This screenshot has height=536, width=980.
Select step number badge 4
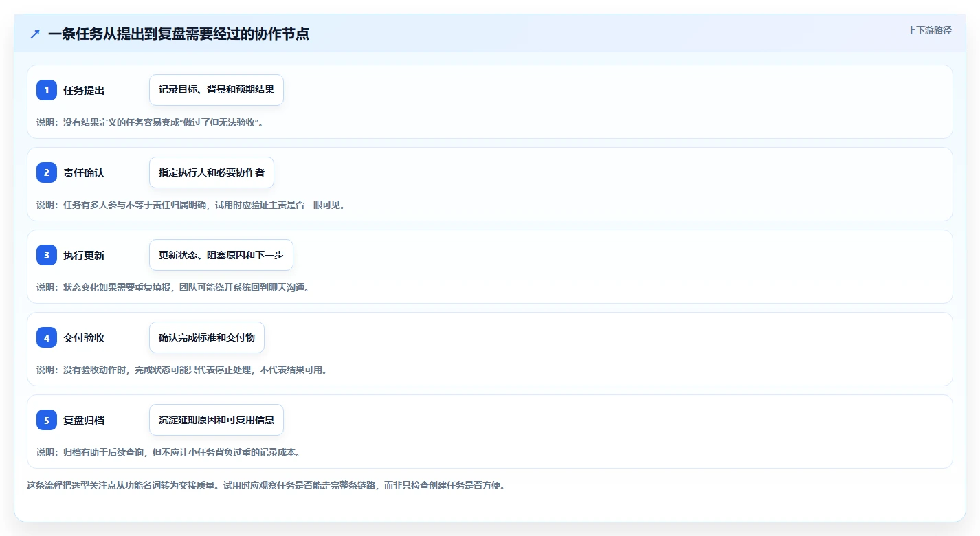[47, 337]
